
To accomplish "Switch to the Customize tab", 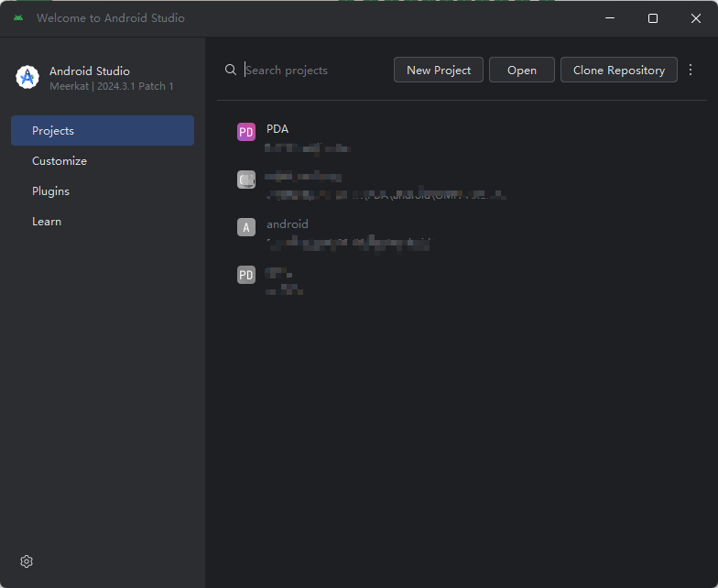I will pyautogui.click(x=103, y=161).
